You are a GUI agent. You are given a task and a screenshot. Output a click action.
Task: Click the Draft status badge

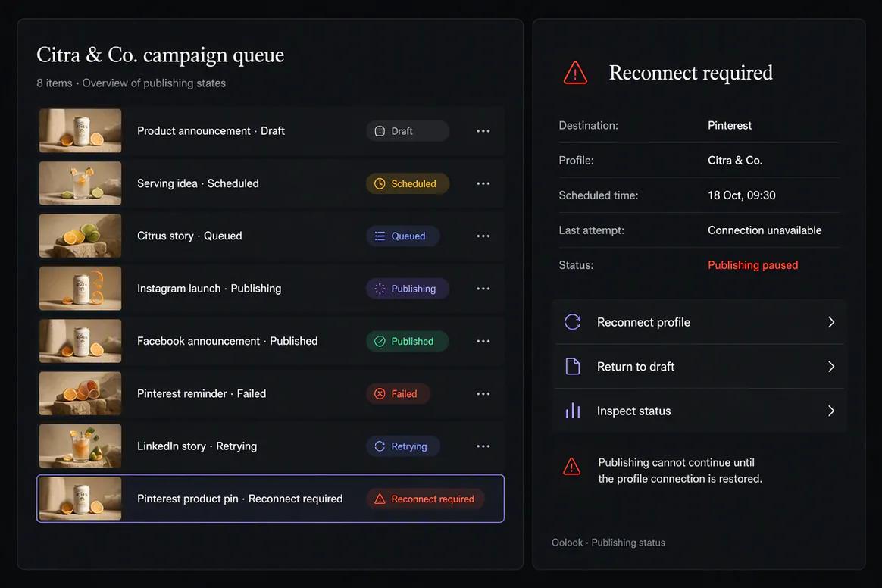[x=408, y=131]
